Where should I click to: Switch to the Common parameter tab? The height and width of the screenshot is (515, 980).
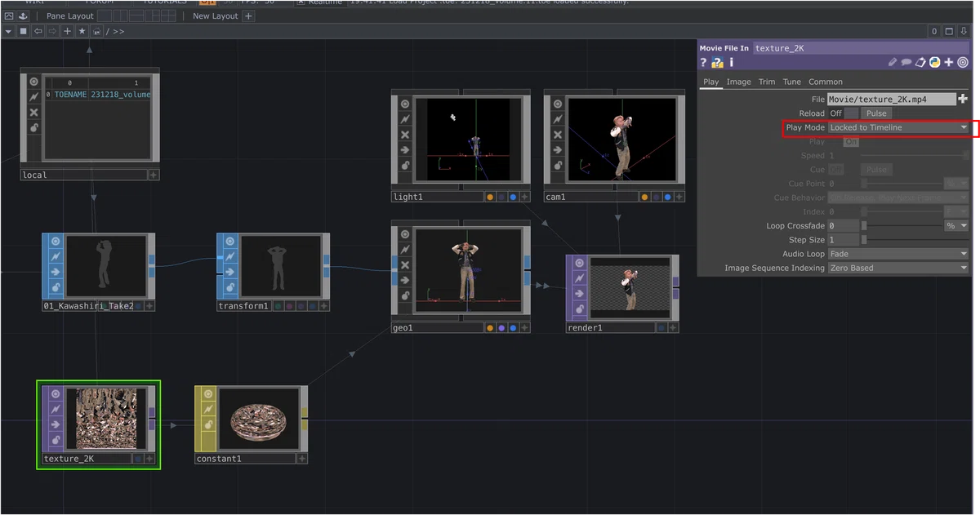click(826, 82)
